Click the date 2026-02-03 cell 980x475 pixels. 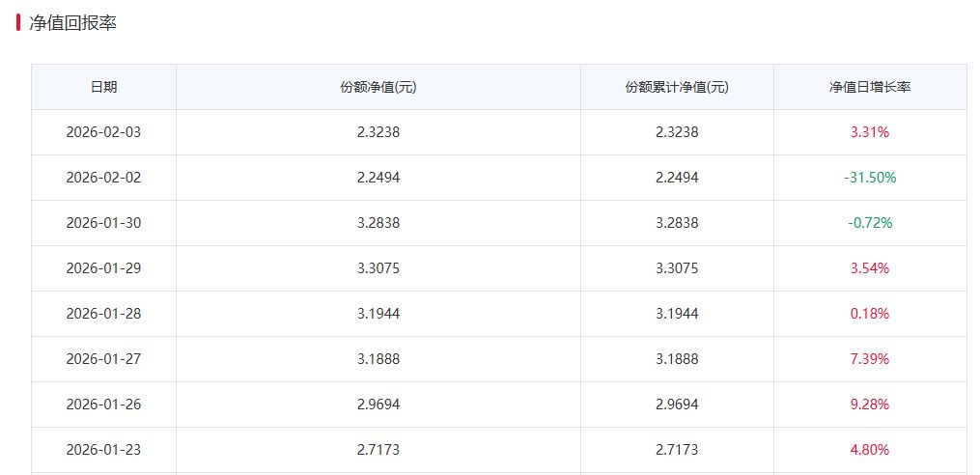103,132
